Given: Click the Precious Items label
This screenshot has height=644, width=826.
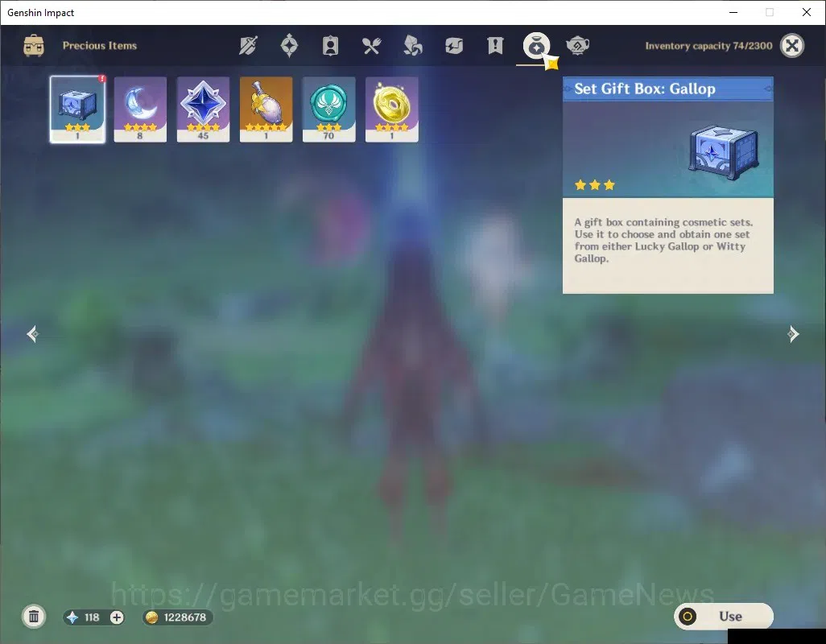Looking at the screenshot, I should (100, 46).
